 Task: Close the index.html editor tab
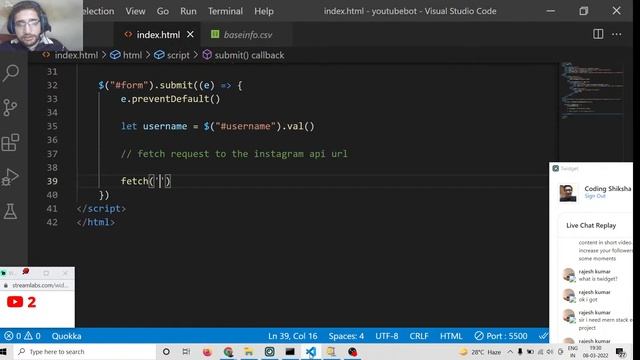[x=190, y=35]
